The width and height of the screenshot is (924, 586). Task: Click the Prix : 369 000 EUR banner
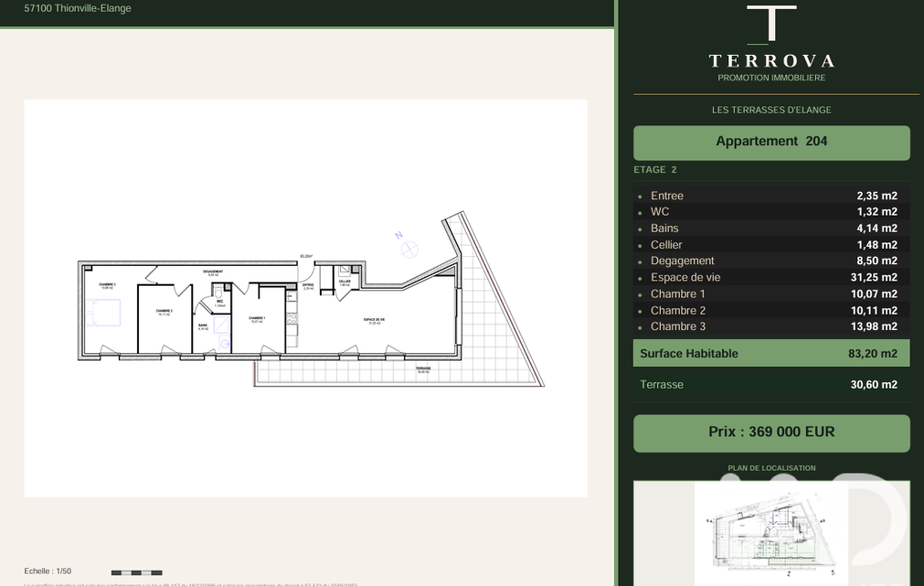pyautogui.click(x=772, y=433)
